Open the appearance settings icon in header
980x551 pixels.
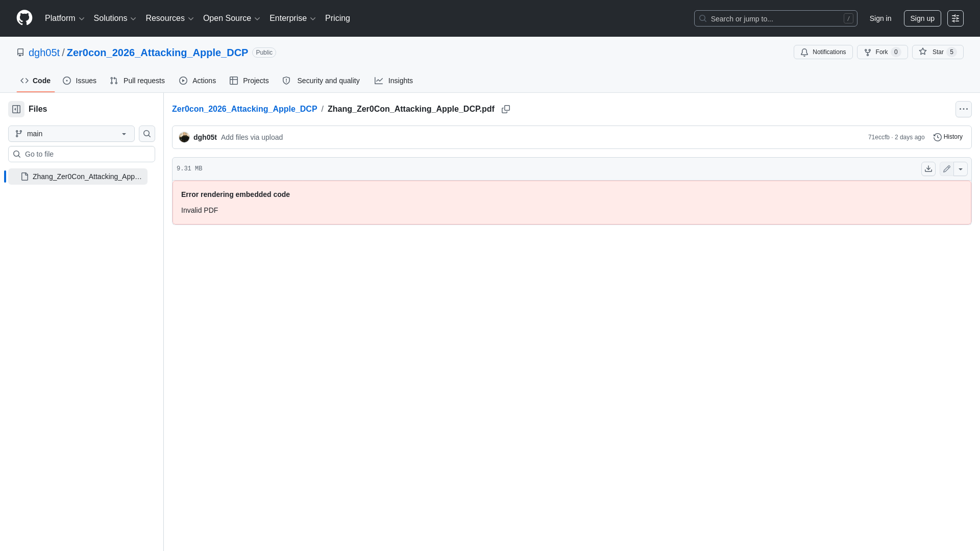pyautogui.click(x=955, y=18)
